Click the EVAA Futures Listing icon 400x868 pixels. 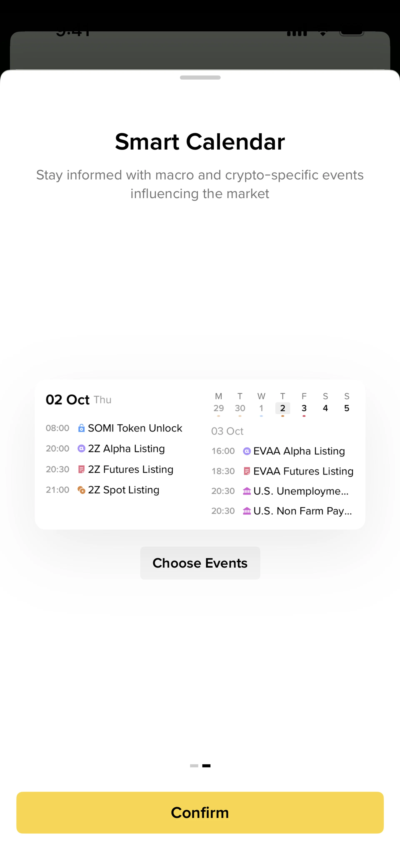(247, 471)
